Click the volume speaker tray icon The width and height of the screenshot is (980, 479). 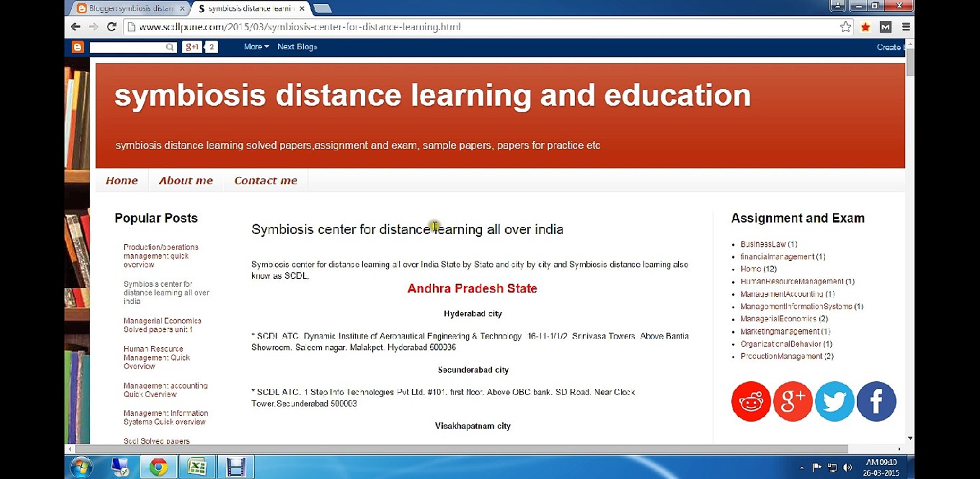coord(847,468)
